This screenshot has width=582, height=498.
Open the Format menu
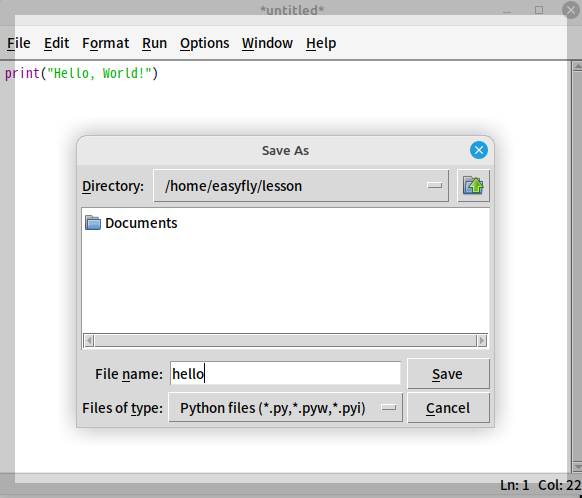click(x=105, y=43)
